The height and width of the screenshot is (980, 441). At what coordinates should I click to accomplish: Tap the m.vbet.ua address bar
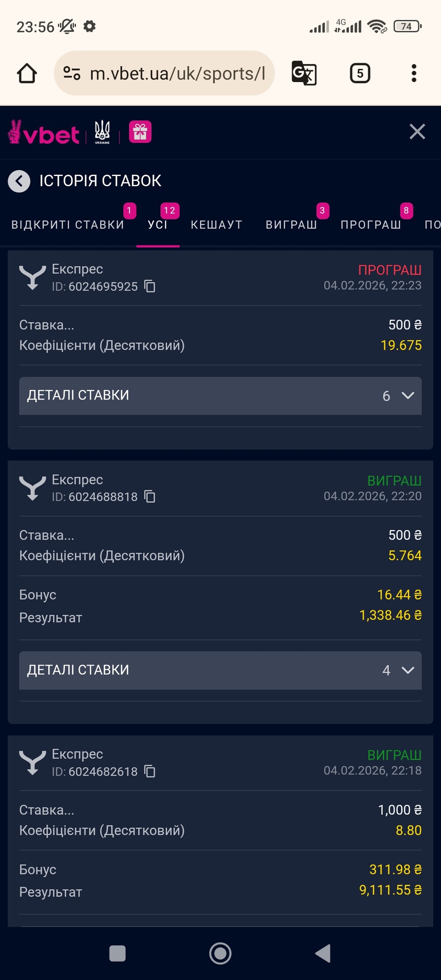(x=176, y=73)
